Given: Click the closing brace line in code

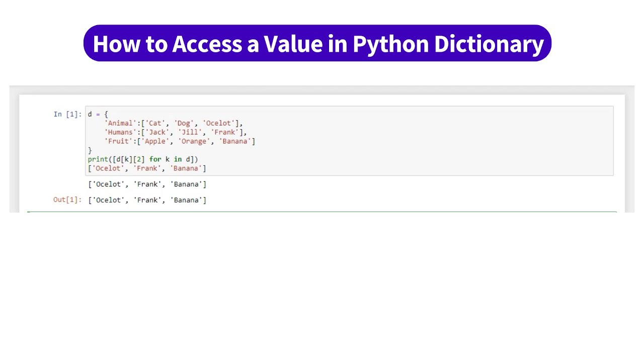Looking at the screenshot, I should click(x=90, y=150).
